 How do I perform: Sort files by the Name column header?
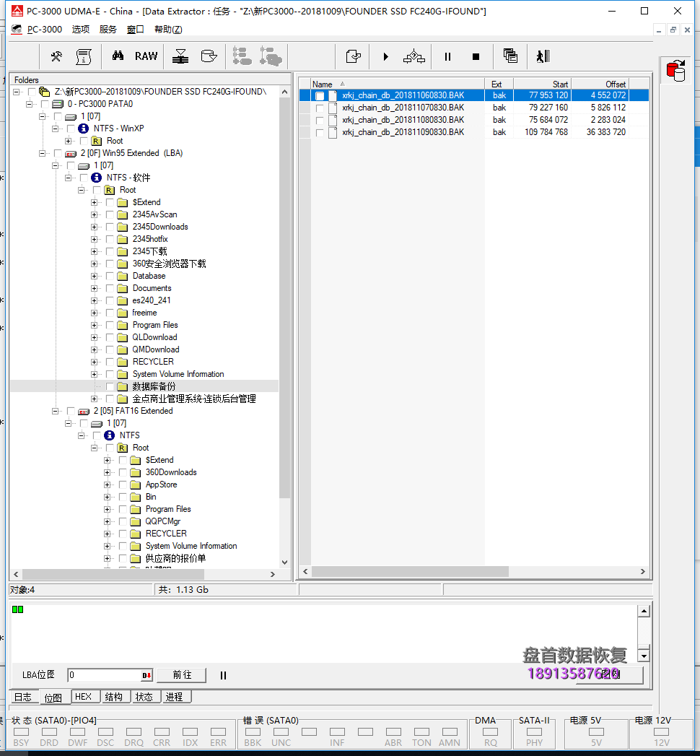[398, 84]
